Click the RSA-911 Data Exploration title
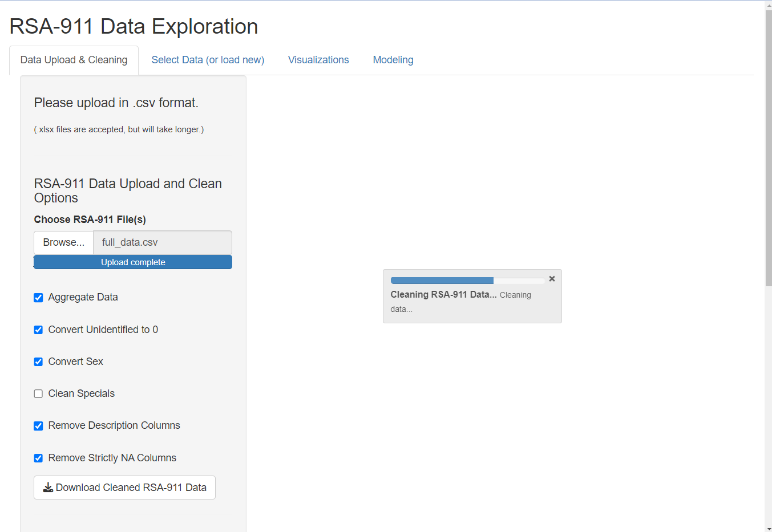 pos(134,27)
